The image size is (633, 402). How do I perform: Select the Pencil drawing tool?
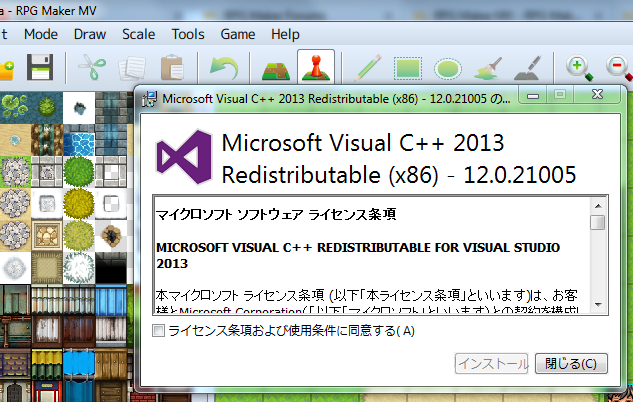coord(368,68)
